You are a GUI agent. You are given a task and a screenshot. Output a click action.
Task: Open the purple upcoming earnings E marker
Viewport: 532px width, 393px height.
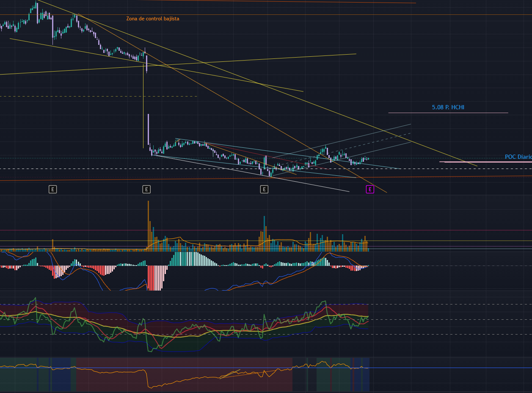pyautogui.click(x=370, y=189)
